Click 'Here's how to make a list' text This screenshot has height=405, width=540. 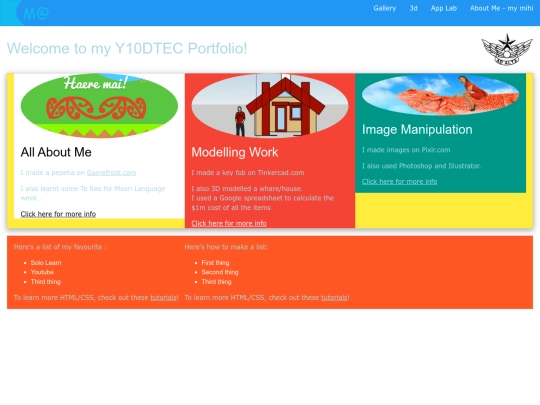coord(226,247)
